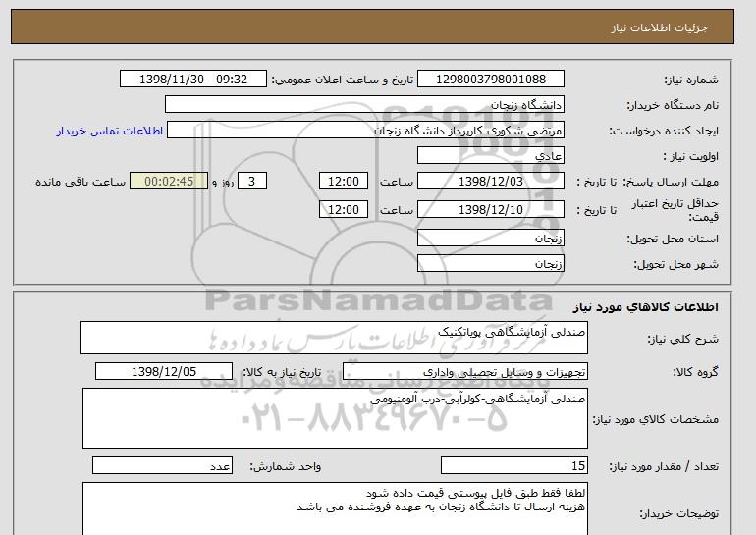Select the need number field 1298003798001088
The width and height of the screenshot is (756, 535).
click(x=490, y=80)
